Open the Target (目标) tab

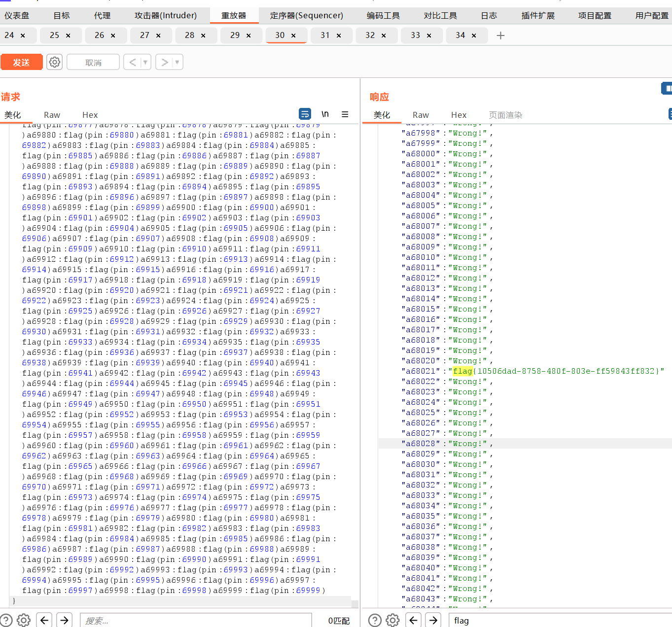click(62, 16)
